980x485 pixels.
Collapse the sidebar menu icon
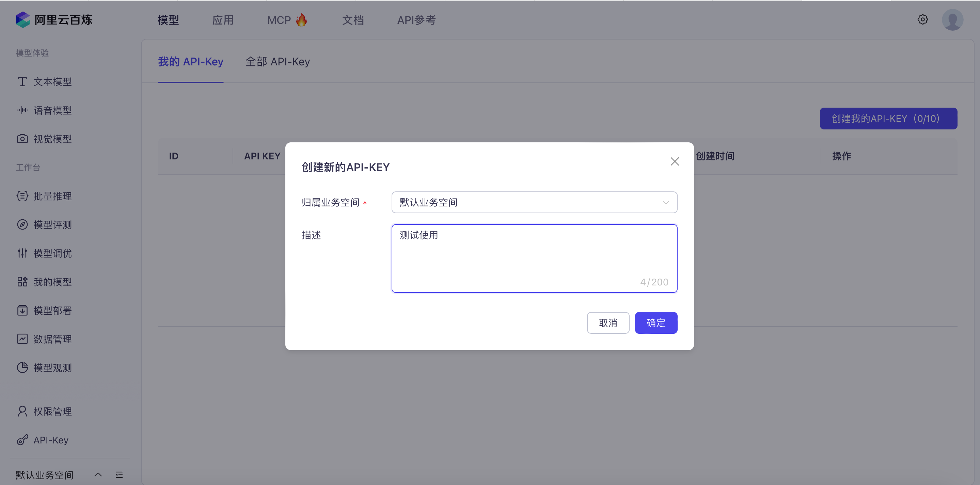click(119, 475)
